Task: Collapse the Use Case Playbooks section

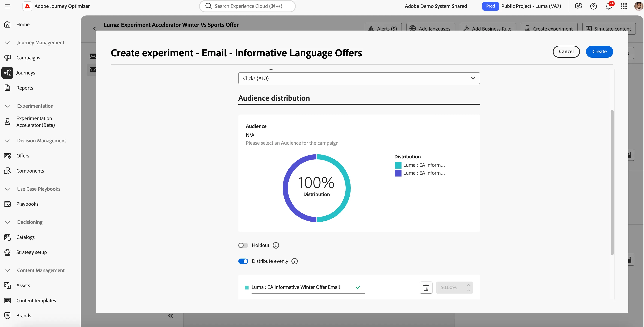Action: tap(8, 189)
